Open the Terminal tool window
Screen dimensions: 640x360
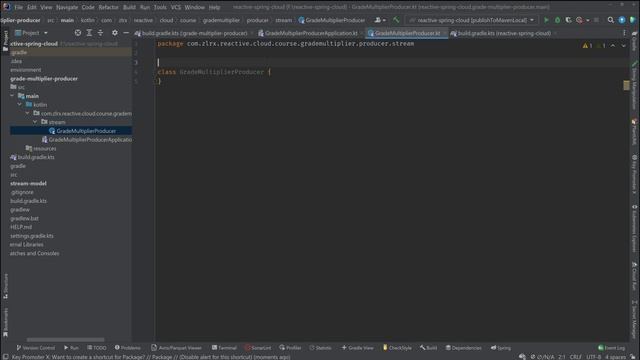(224, 348)
